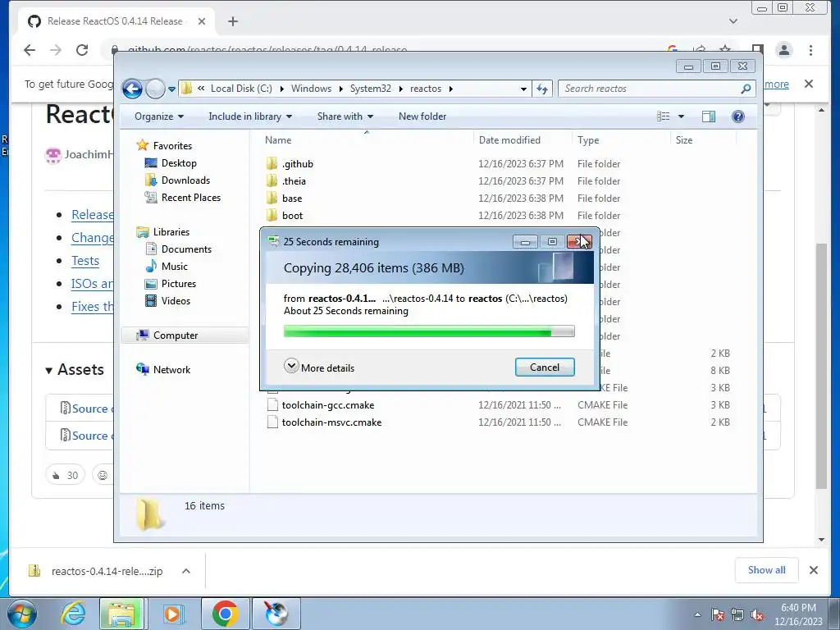Viewport: 840px width, 630px height.
Task: Open the view options dropdown arrow
Action: [x=682, y=116]
